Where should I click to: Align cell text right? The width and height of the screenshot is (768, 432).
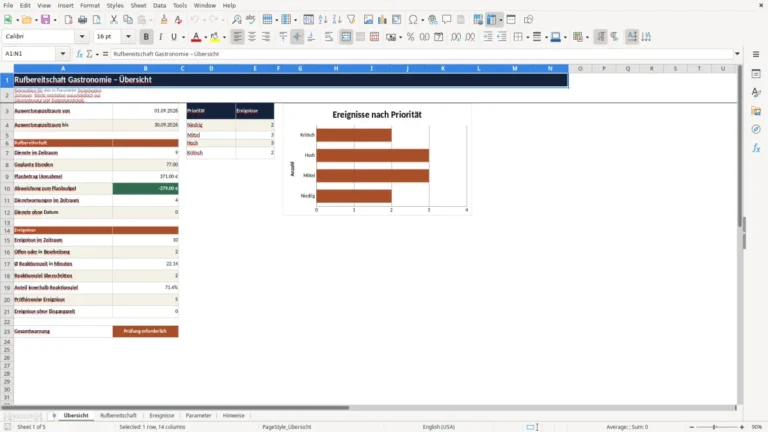click(x=266, y=37)
